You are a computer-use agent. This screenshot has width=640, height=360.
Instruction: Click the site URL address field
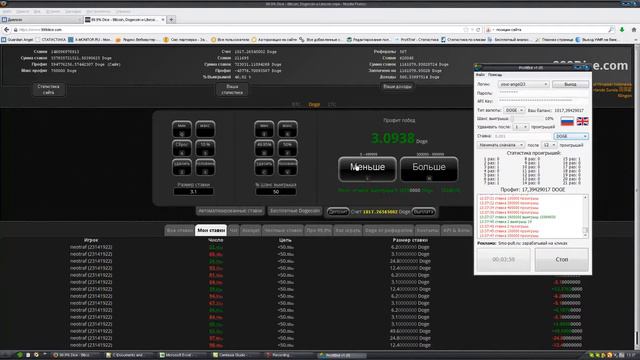click(x=237, y=30)
